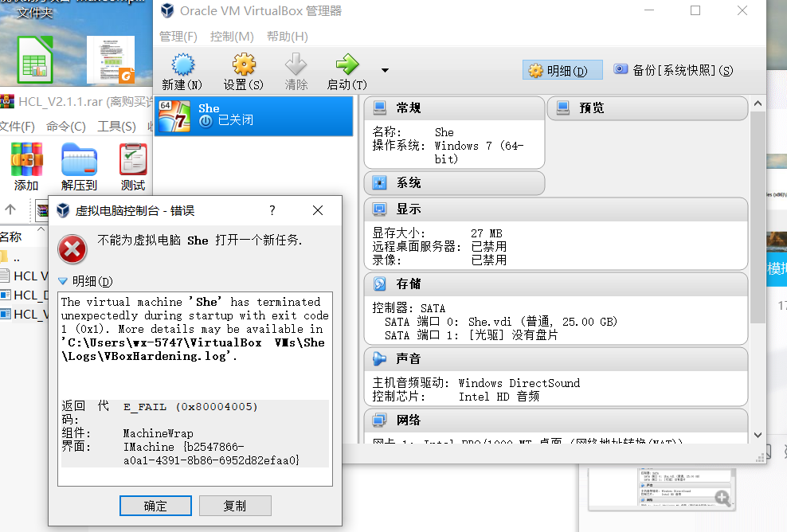The height and width of the screenshot is (532, 787).
Task: Click the VirtualBox Manager title bar icon
Action: point(167,10)
